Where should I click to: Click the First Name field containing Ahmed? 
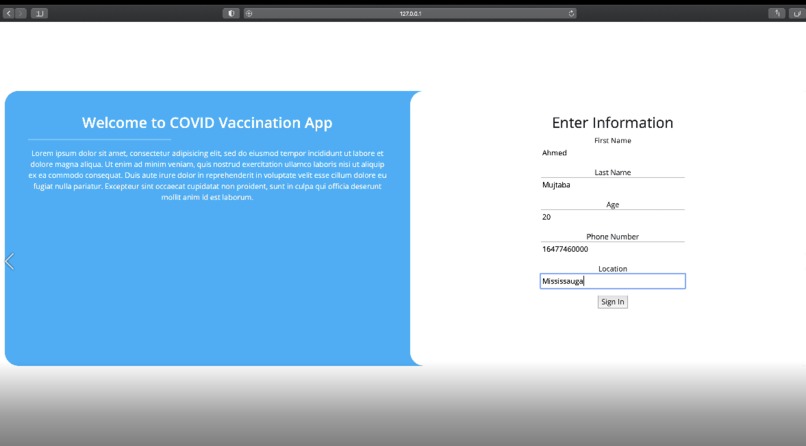(x=612, y=153)
